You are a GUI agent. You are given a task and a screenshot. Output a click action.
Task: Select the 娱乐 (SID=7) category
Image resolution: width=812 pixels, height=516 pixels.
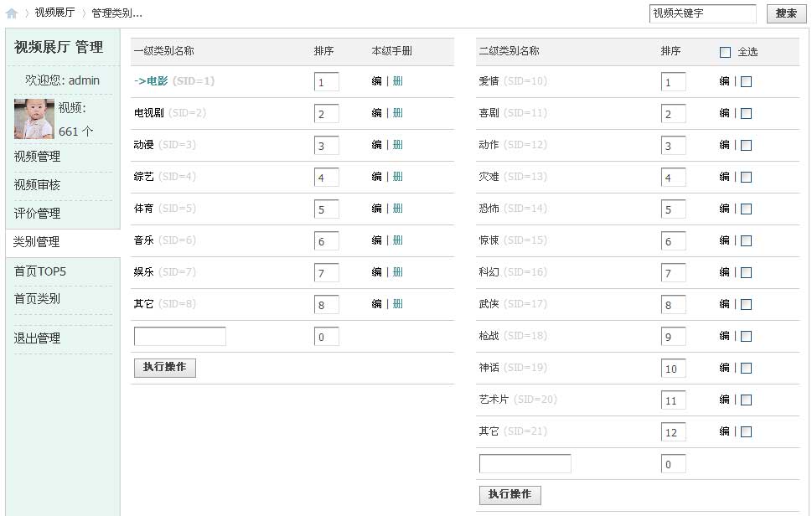[165, 272]
